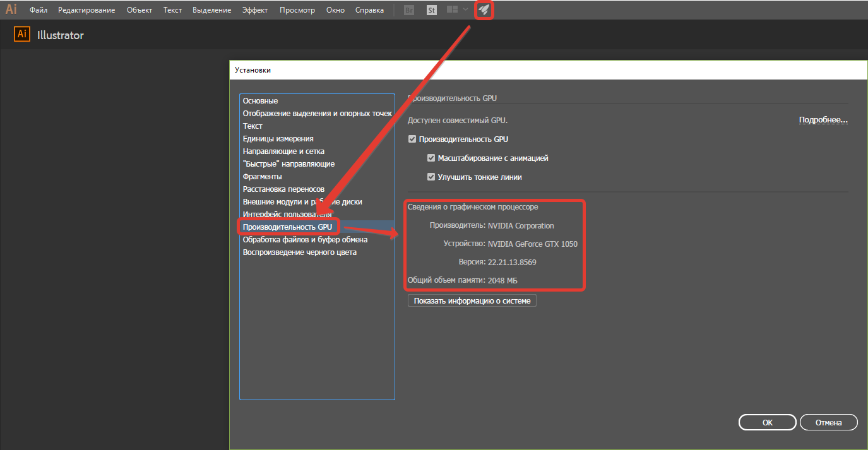Open the Справка menu
This screenshot has height=450, width=868.
coord(369,10)
